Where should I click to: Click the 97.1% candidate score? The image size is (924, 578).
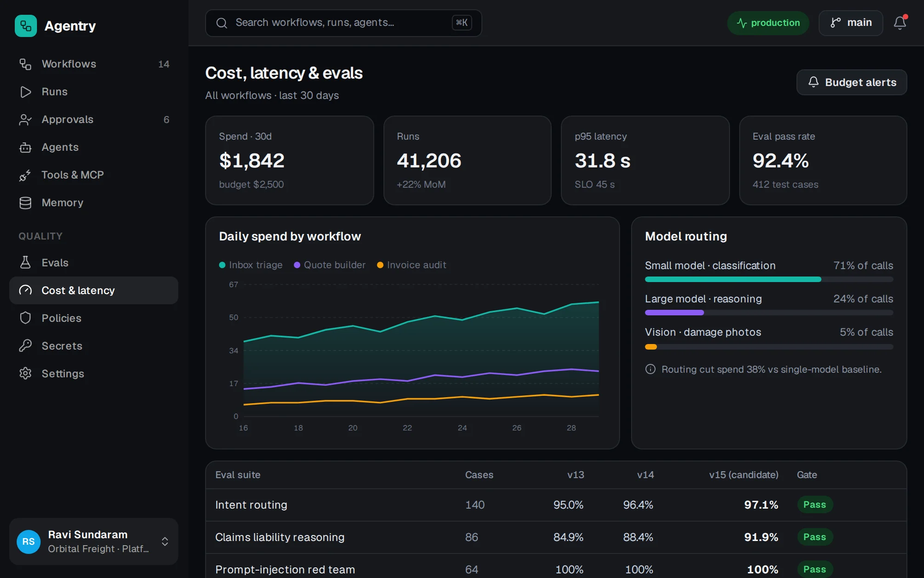[x=761, y=505]
